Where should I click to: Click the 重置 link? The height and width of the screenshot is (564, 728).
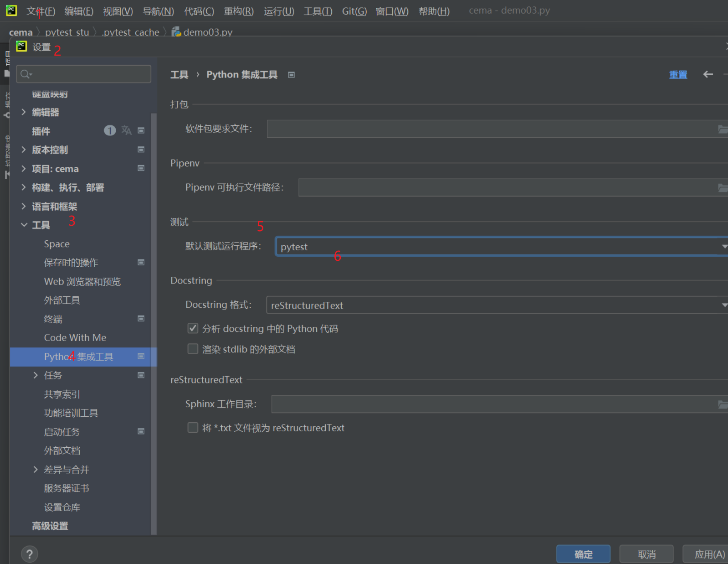pos(678,74)
